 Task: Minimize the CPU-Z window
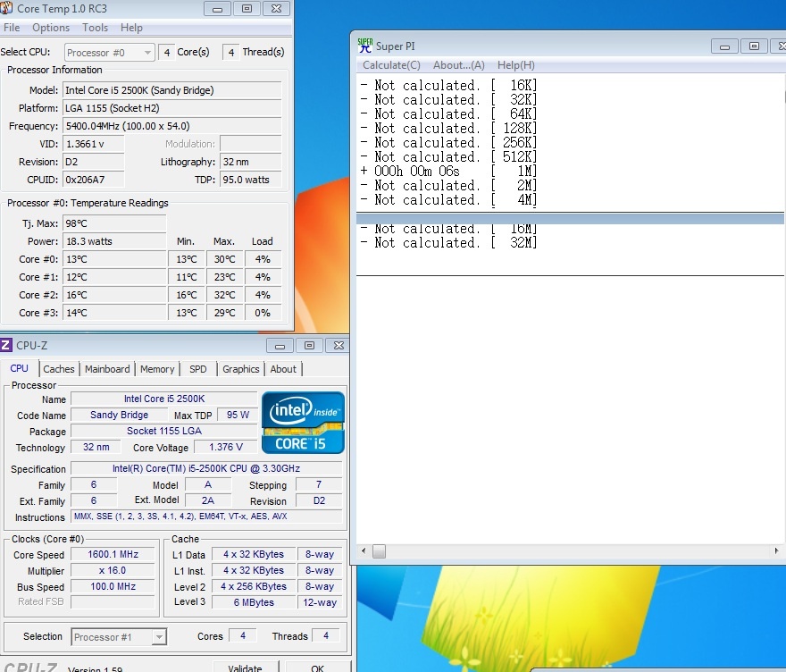(280, 346)
